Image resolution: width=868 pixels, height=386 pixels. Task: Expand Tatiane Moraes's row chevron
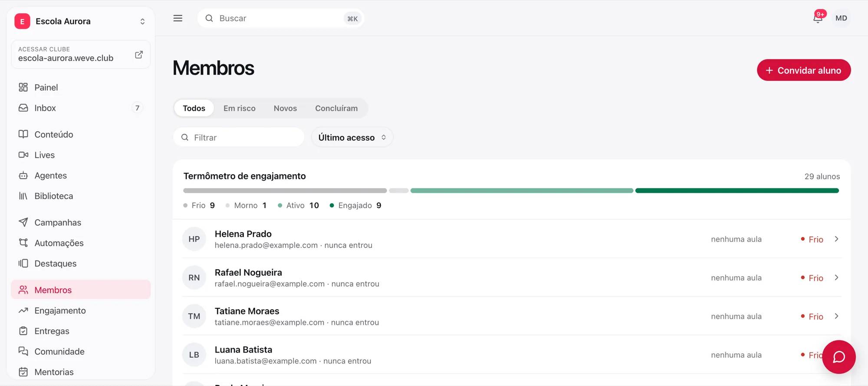point(836,316)
